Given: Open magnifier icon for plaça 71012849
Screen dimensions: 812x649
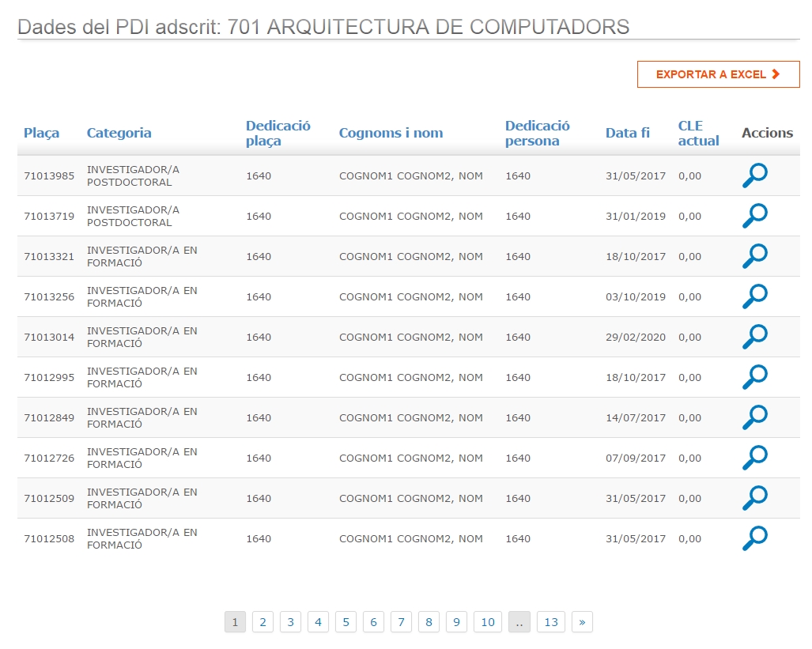Looking at the screenshot, I should coord(754,417).
